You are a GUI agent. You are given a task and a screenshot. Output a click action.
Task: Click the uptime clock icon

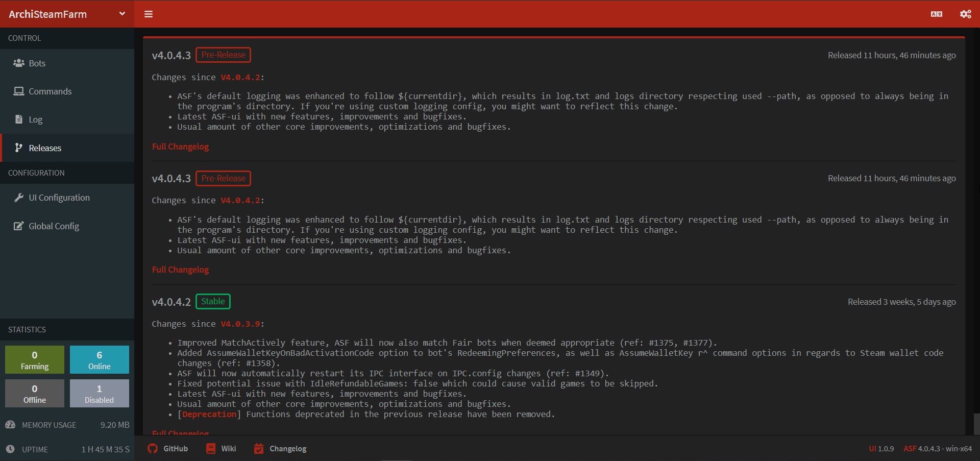click(10, 449)
